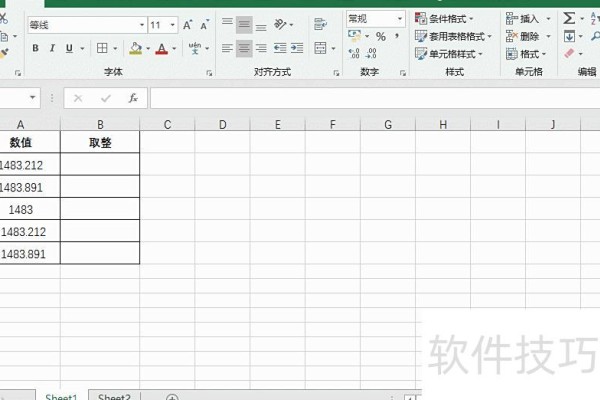This screenshot has width=600, height=400.
Task: Select column D header
Action: pos(223,124)
